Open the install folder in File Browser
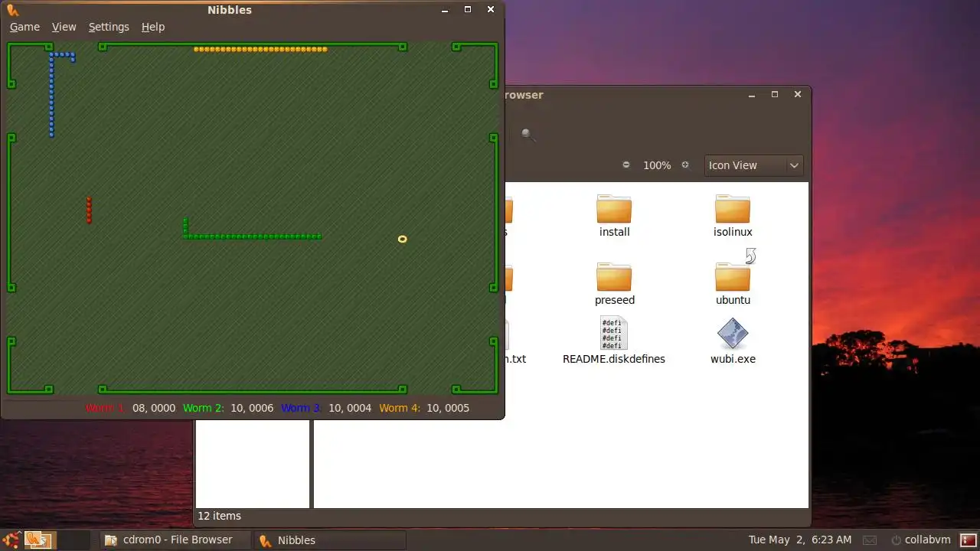 click(614, 217)
